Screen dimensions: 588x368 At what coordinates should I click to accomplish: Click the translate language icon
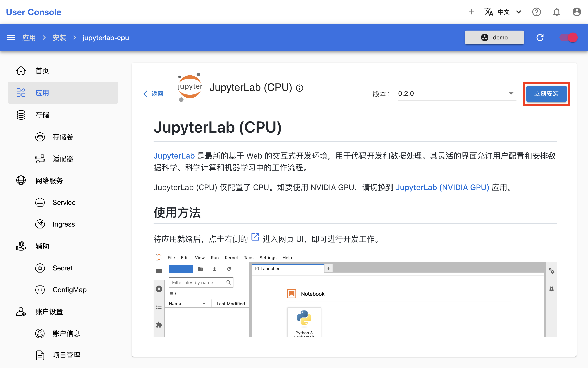tap(489, 12)
